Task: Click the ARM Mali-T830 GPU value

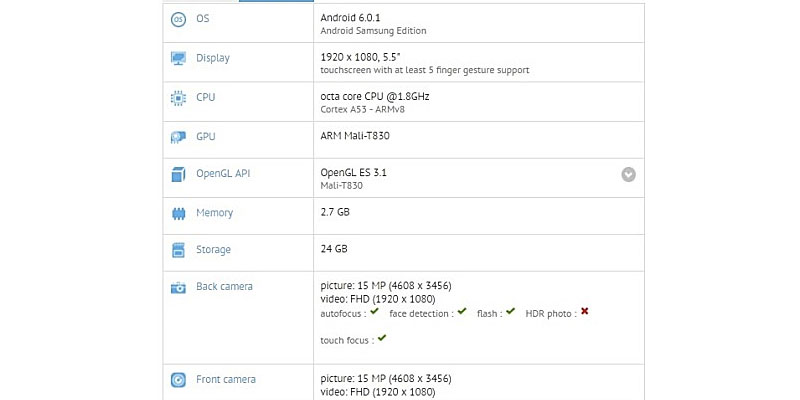Action: click(x=355, y=136)
